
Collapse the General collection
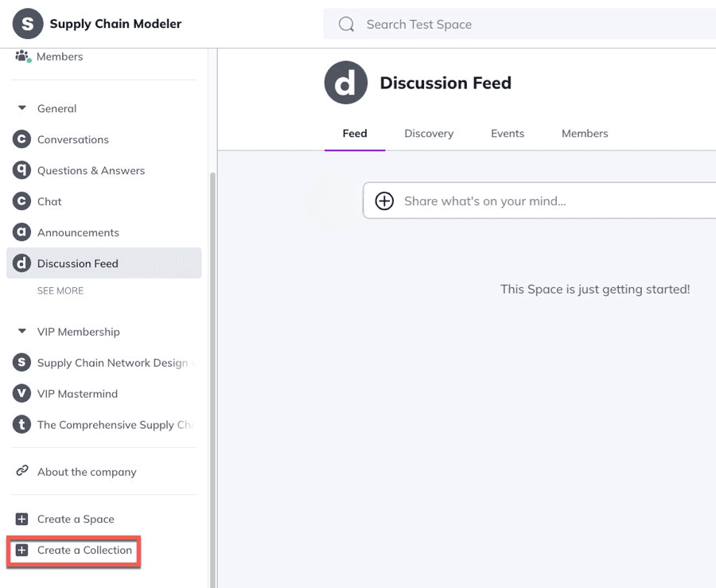pyautogui.click(x=22, y=108)
